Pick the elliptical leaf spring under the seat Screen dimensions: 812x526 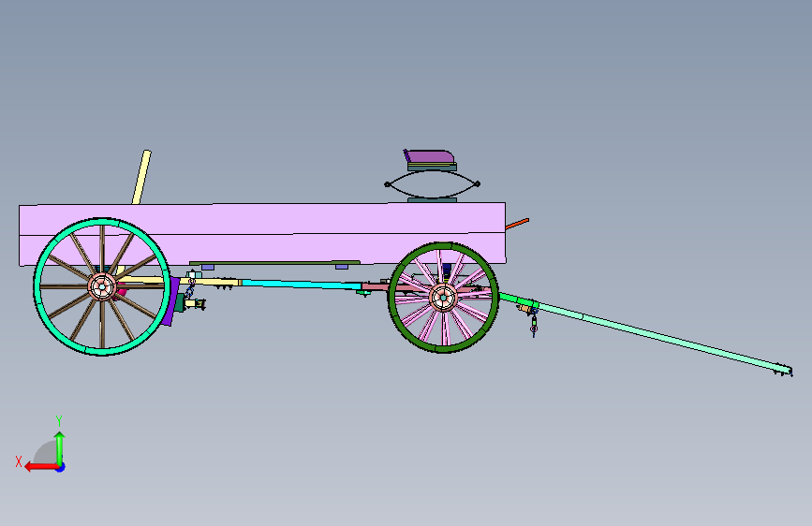pos(432,183)
